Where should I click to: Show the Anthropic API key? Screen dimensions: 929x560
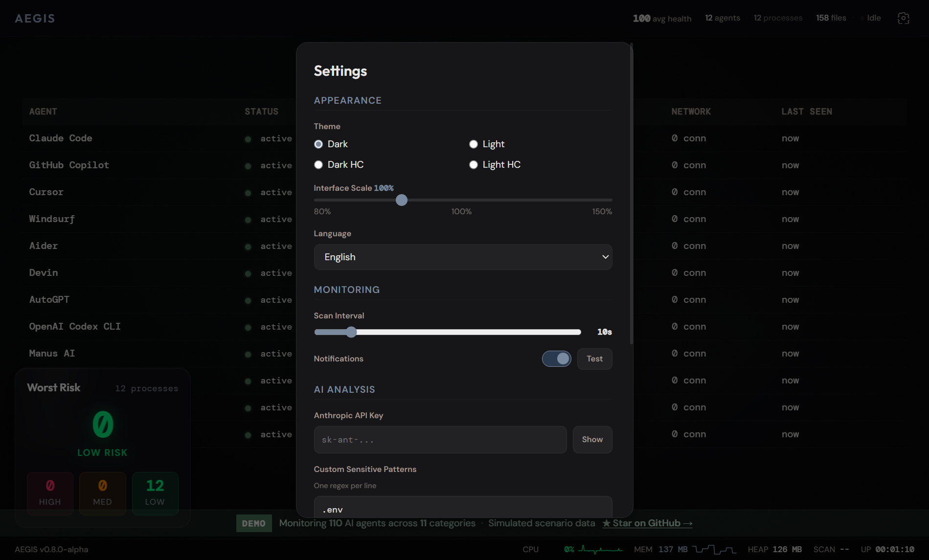592,440
